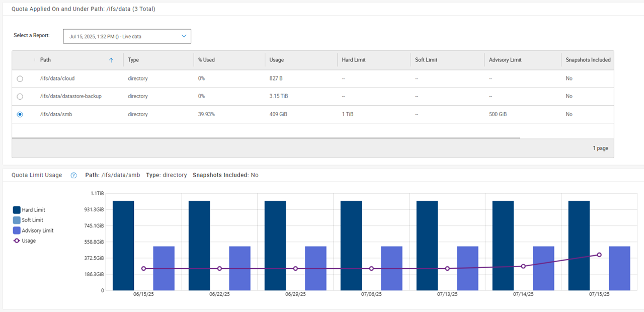Toggle Advisory Limit legend color swatch
644x312 pixels.
coord(17,230)
